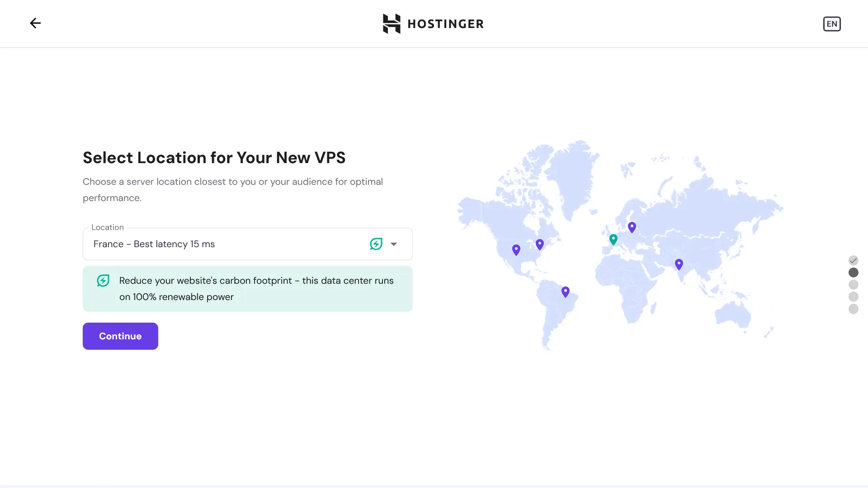Go to the fourth step dot
The width and height of the screenshot is (868, 488).
click(853, 297)
